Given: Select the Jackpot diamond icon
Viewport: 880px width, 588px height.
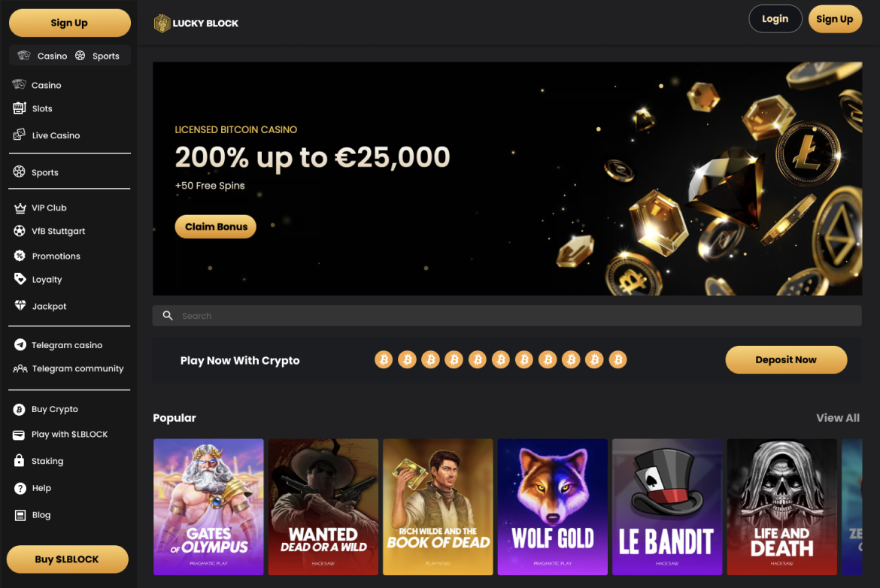Looking at the screenshot, I should pyautogui.click(x=20, y=306).
